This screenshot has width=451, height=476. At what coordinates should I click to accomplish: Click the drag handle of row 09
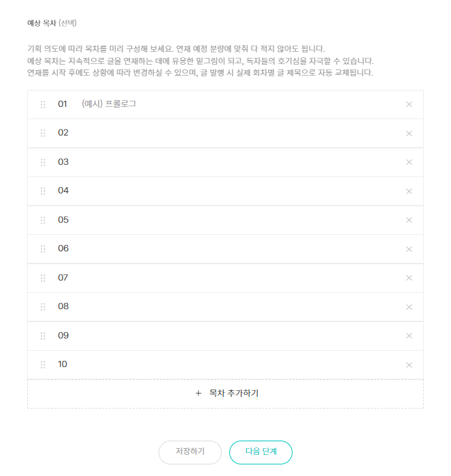pos(43,336)
